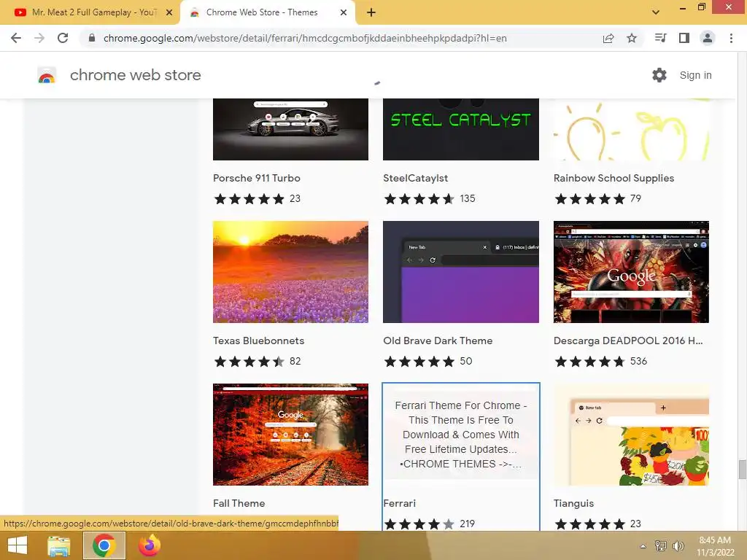Share this page using the share icon
Image resolution: width=747 pixels, height=560 pixels.
pyautogui.click(x=608, y=38)
